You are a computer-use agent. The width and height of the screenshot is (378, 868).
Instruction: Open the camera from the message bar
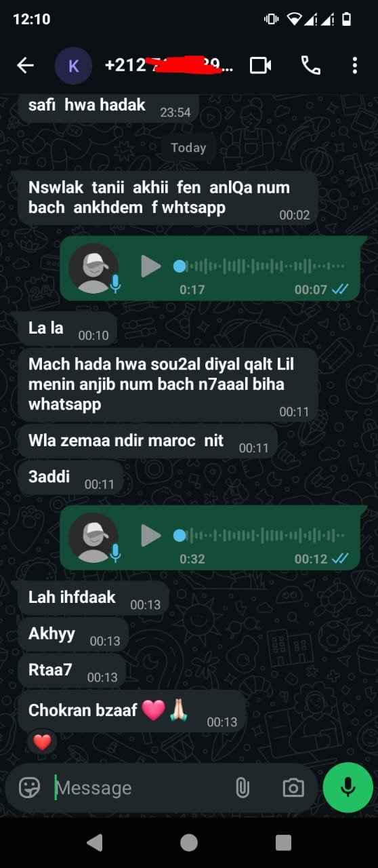point(293,787)
